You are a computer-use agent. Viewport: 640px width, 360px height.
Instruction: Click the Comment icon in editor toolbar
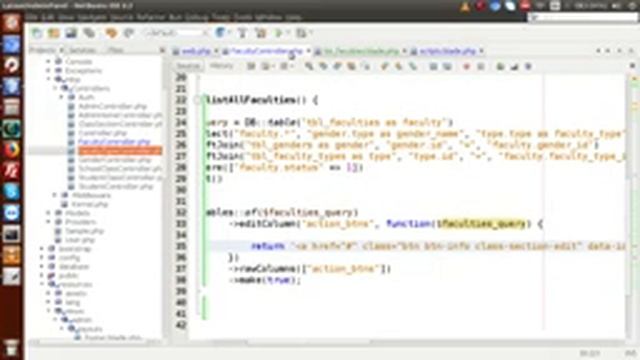[500, 66]
